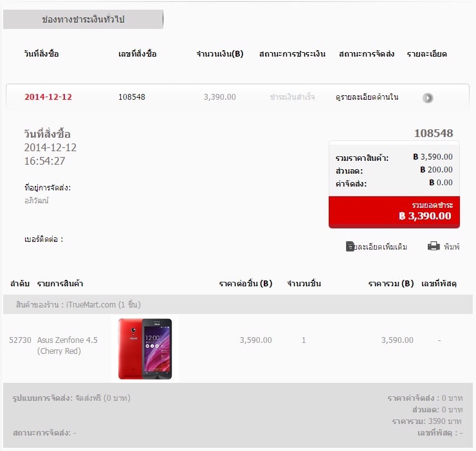Click the round arrow detail icon
476x451 pixels.
[x=428, y=98]
